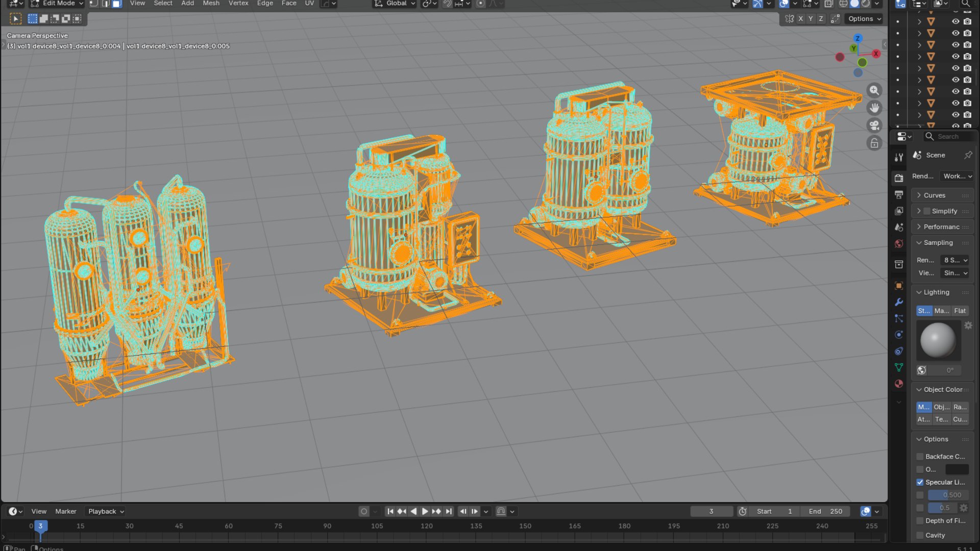The height and width of the screenshot is (551, 980).
Task: Click the camera lock padlock icon
Action: [x=874, y=143]
